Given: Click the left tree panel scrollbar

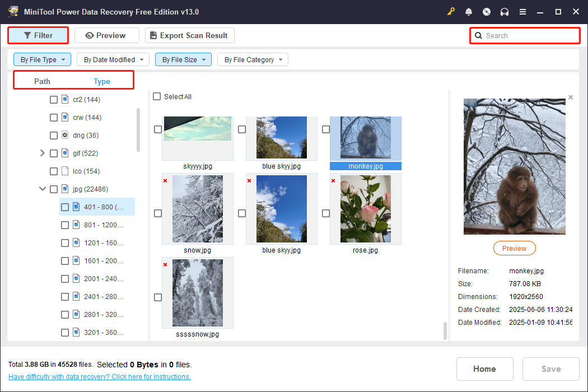Looking at the screenshot, I should pos(138,130).
